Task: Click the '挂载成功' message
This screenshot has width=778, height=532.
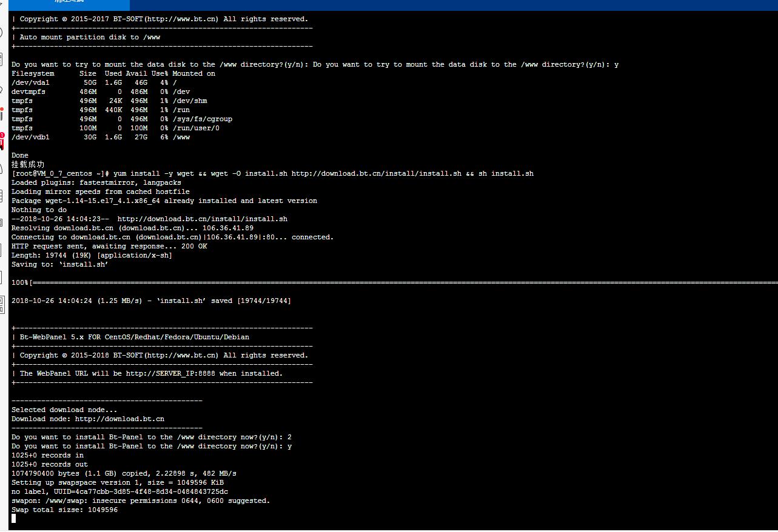Action: [x=28, y=164]
